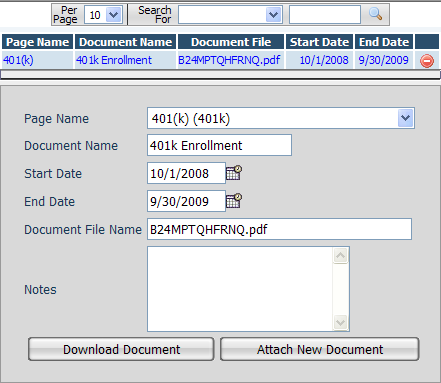
Task: Click the Attach New Document button
Action: [x=319, y=349]
